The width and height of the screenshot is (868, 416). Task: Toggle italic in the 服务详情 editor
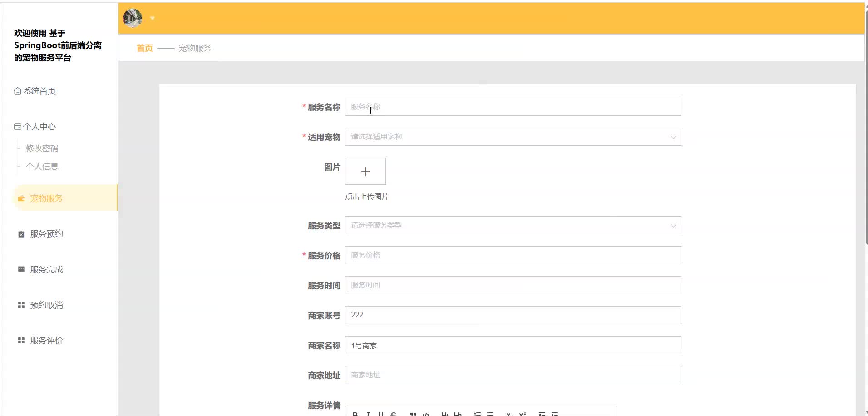pos(368,414)
